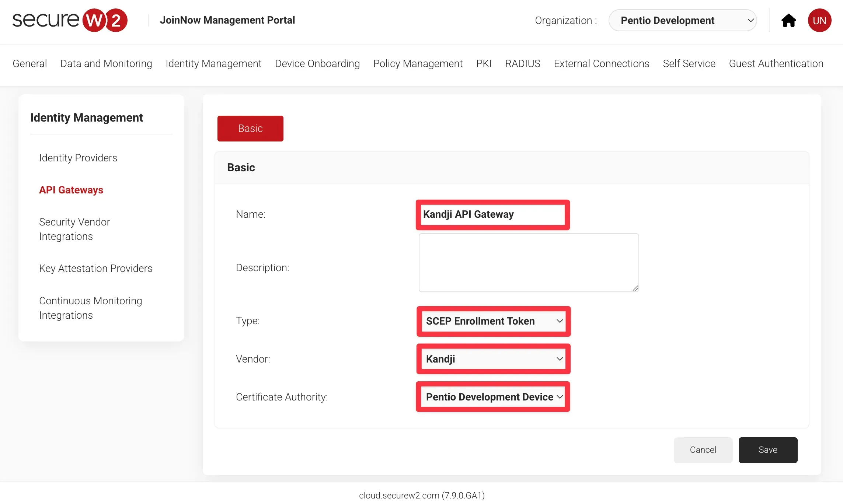Open the Identity Management menu
Screen dimensions: 843x504
[x=213, y=64]
